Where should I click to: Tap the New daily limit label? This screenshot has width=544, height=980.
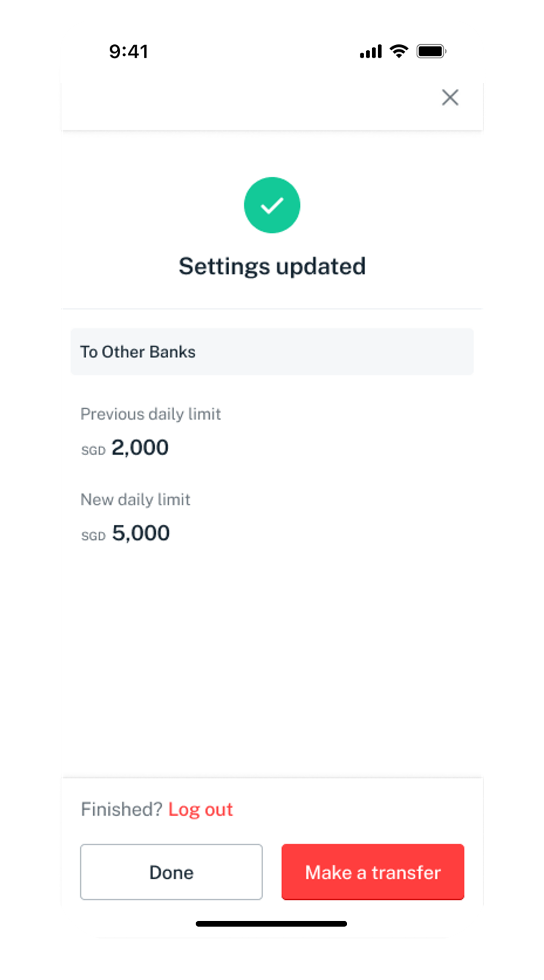click(x=135, y=500)
